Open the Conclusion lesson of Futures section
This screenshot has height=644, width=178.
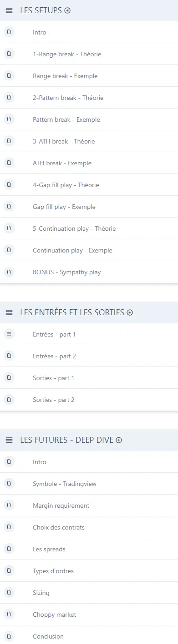89,636
